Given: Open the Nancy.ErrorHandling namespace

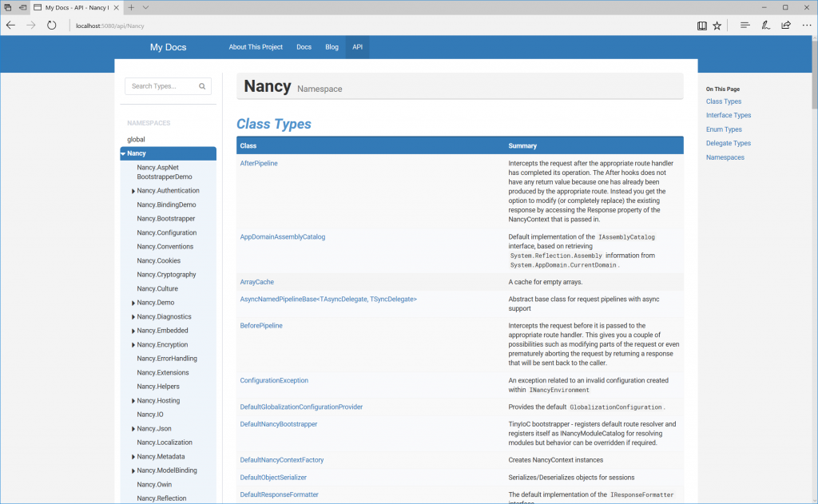Looking at the screenshot, I should 167,359.
